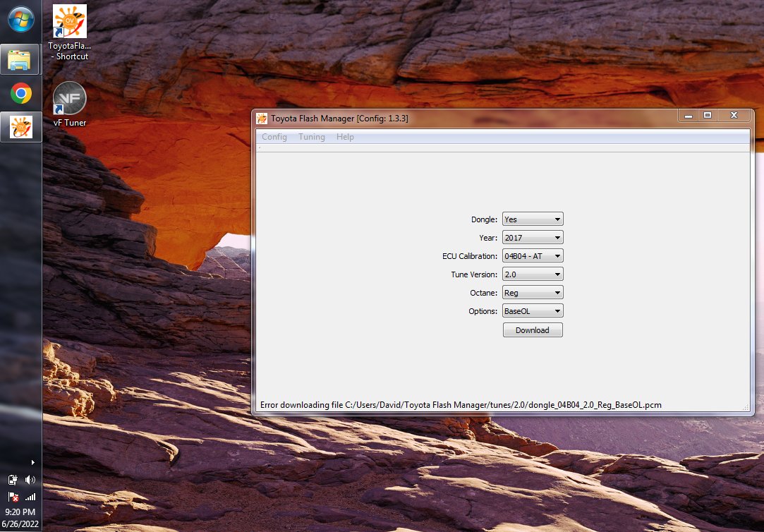Maximize the Toyota Flash Manager window
Screen dimensions: 764x532
pyautogui.click(x=708, y=116)
